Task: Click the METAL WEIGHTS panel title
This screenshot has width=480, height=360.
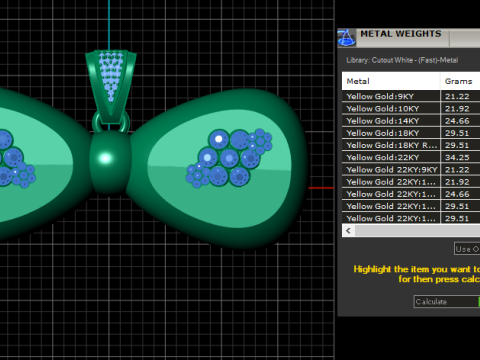Action: pos(401,34)
